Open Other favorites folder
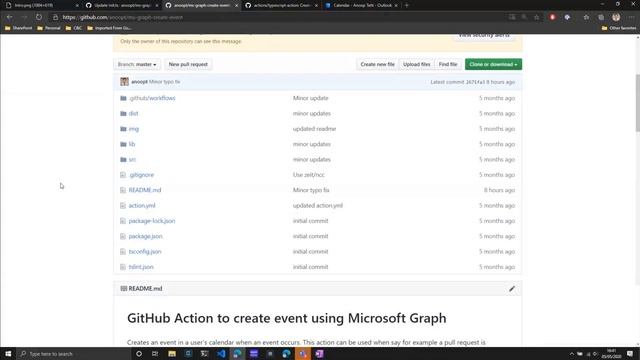The height and width of the screenshot is (360, 640). click(x=619, y=28)
